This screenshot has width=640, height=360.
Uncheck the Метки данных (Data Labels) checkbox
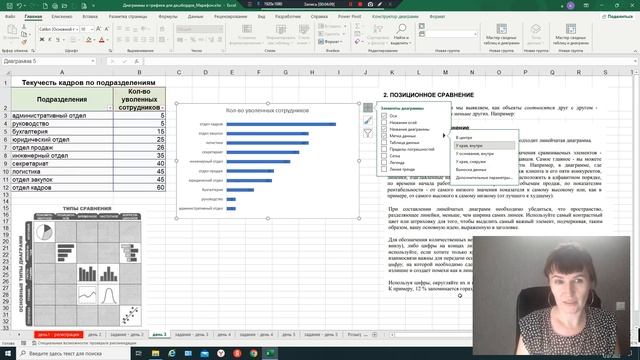(x=384, y=136)
